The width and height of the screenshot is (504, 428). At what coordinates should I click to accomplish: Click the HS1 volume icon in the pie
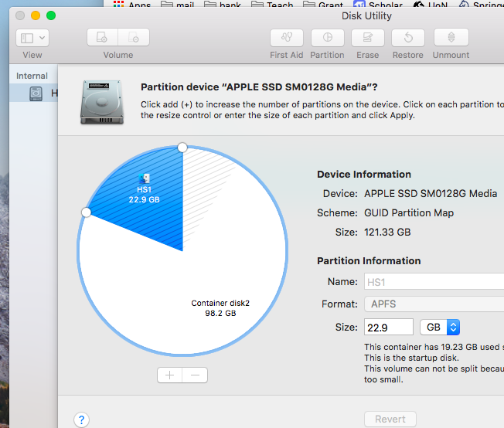[x=144, y=178]
